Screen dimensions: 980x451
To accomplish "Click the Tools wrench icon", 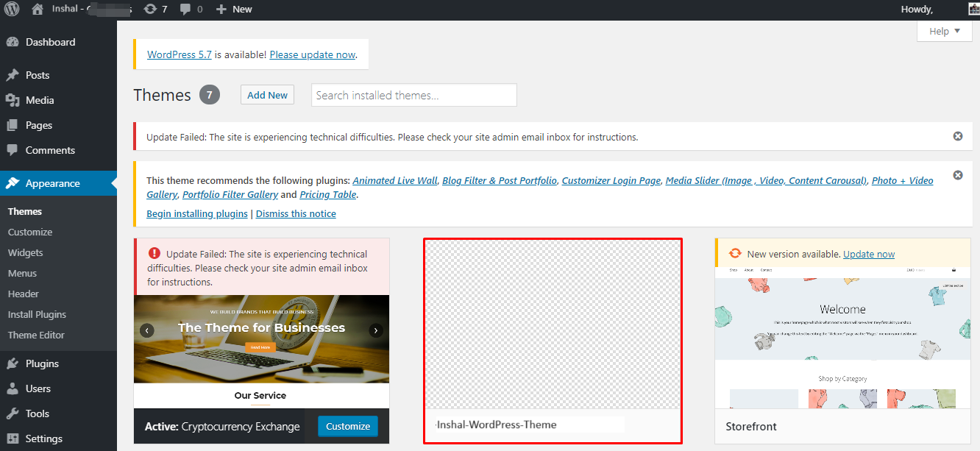I will pos(13,413).
